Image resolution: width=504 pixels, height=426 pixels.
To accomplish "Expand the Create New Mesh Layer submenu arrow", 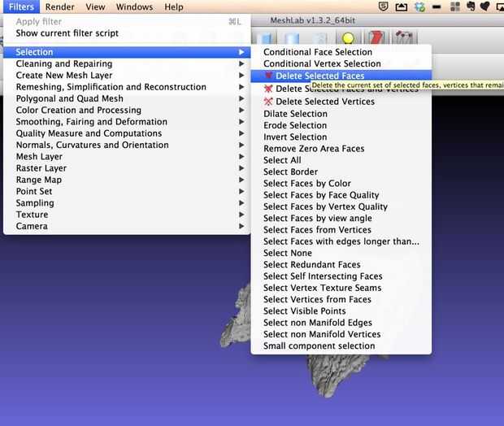I will pos(241,76).
